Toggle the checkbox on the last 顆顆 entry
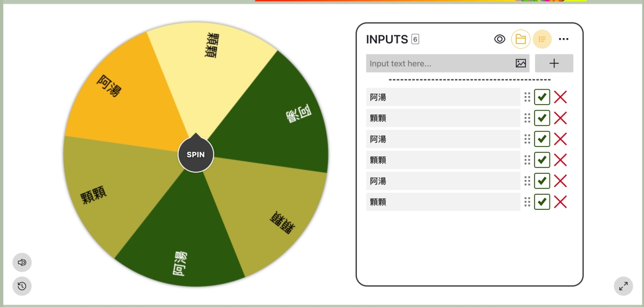 tap(542, 202)
